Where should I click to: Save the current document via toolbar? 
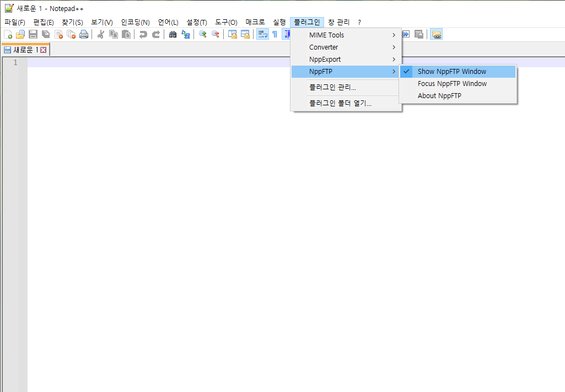(33, 35)
